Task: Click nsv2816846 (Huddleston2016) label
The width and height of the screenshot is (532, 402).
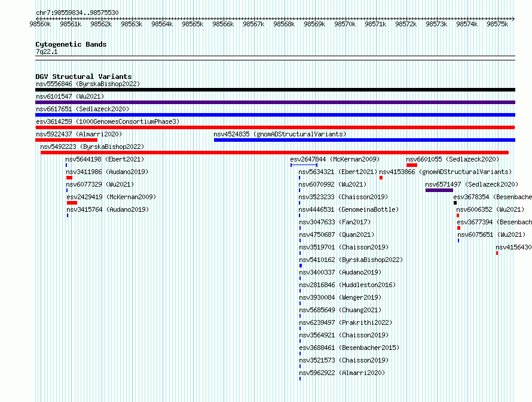Action: point(347,285)
